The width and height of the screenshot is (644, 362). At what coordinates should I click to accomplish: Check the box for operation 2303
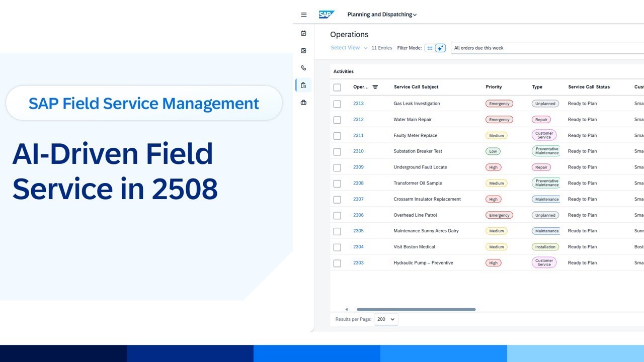coord(337,263)
